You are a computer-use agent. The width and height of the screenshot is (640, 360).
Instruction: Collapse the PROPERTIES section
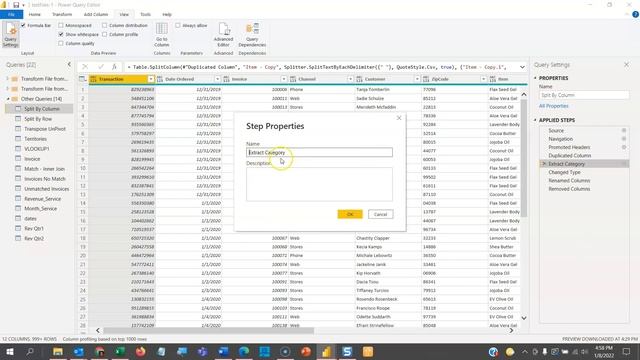(x=535, y=78)
